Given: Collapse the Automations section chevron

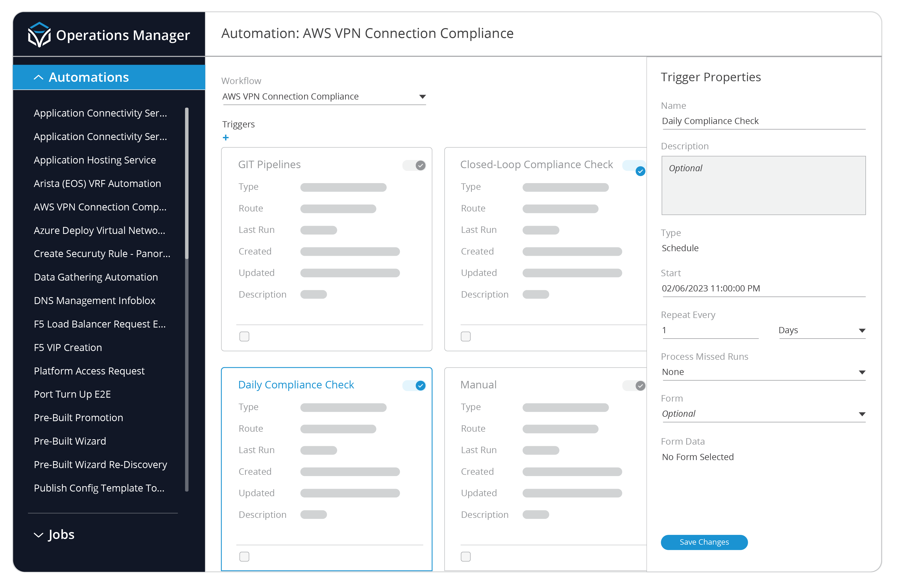Looking at the screenshot, I should point(39,78).
